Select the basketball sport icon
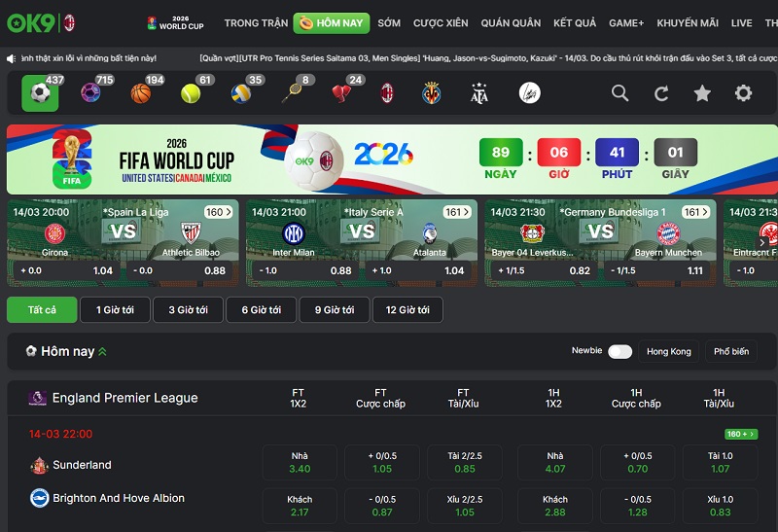778x532 pixels. pyautogui.click(x=141, y=93)
